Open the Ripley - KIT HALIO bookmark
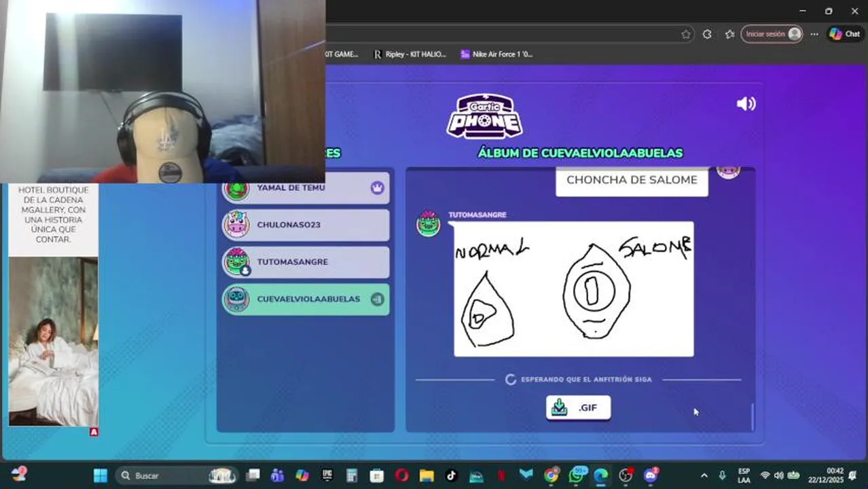The width and height of the screenshot is (868, 489). pyautogui.click(x=410, y=54)
